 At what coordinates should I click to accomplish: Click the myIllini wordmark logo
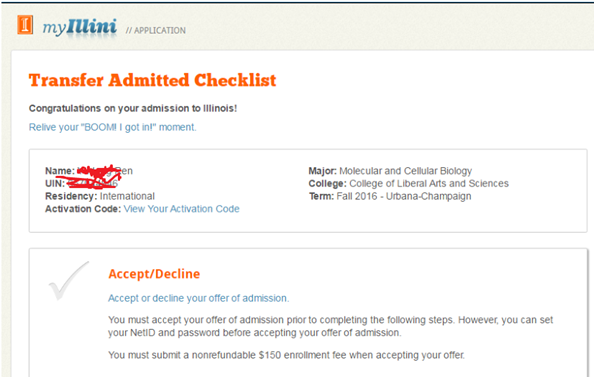click(x=79, y=28)
